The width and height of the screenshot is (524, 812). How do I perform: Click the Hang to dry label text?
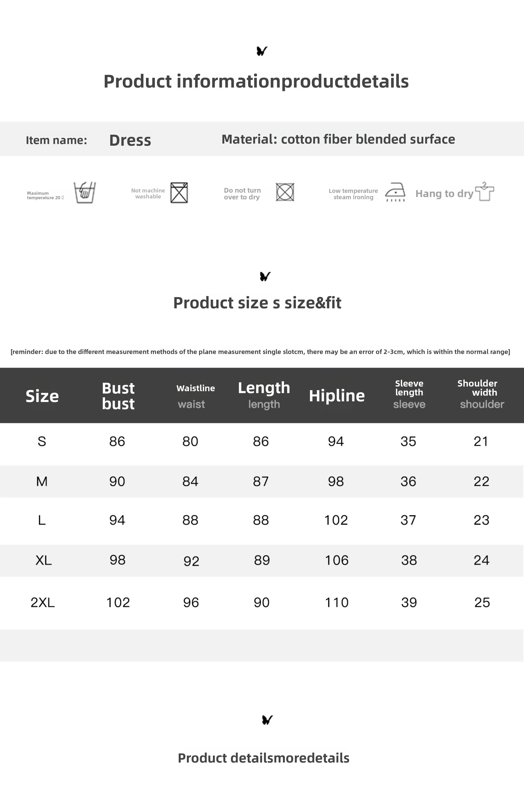tap(444, 193)
